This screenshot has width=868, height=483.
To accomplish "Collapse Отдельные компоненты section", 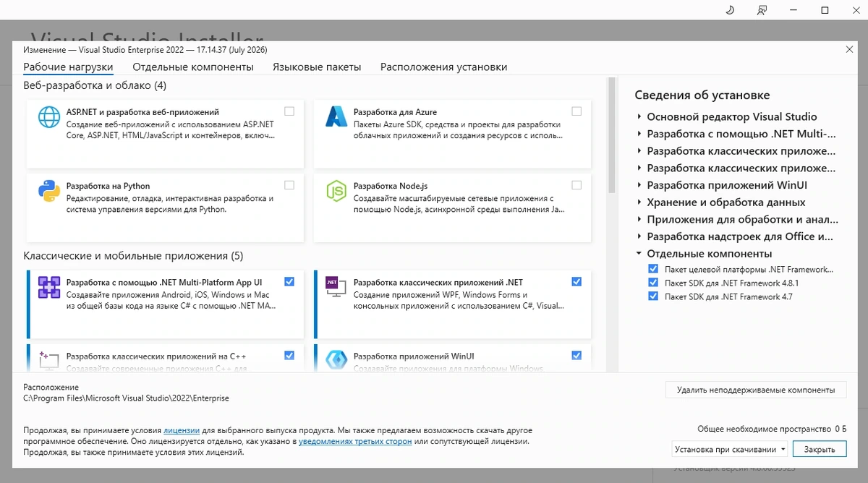I will coord(639,254).
